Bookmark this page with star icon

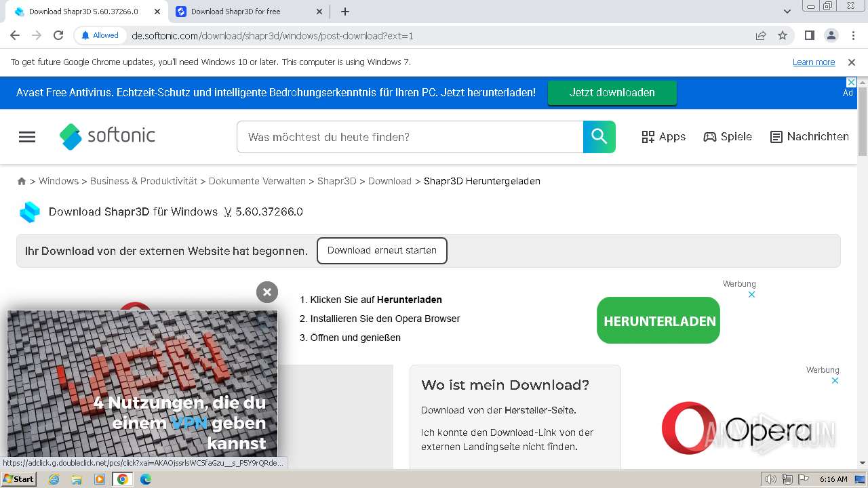[783, 35]
